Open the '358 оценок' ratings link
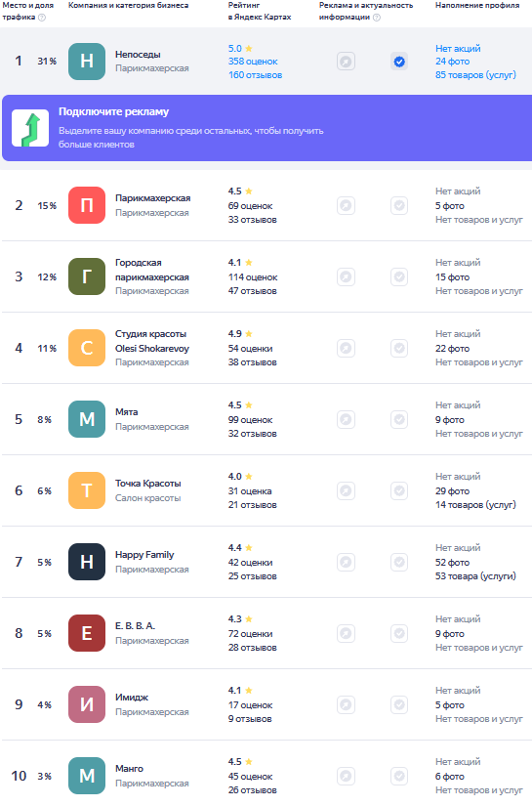 tap(253, 62)
